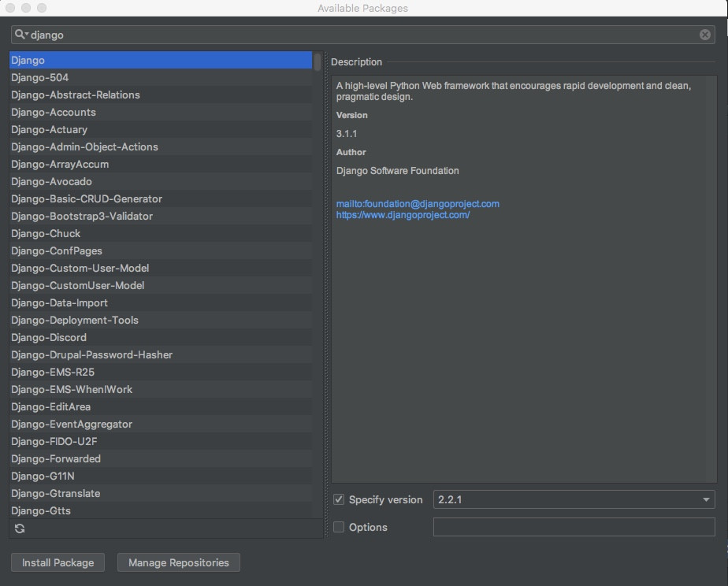This screenshot has height=586, width=728.
Task: Focus the package search field
Action: 363,35
